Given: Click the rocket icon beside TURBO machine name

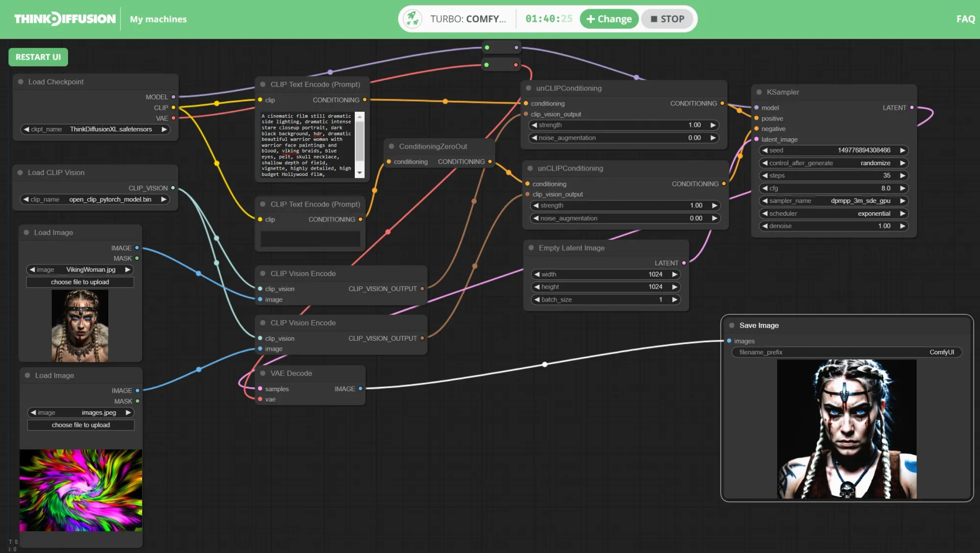Looking at the screenshot, I should [413, 18].
